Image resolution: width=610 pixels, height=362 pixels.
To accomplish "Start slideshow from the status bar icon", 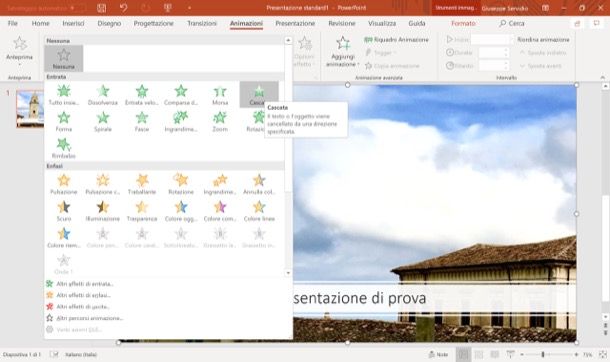I will click(x=510, y=354).
